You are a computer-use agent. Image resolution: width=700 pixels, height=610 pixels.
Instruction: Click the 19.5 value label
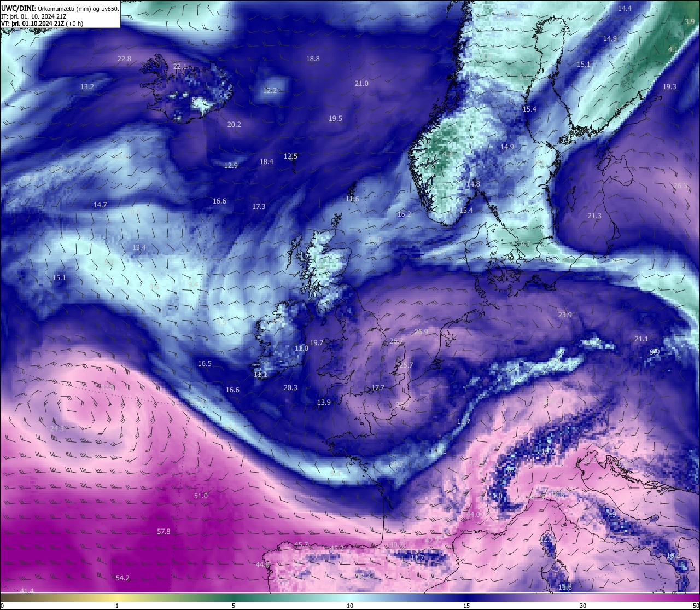pyautogui.click(x=335, y=118)
